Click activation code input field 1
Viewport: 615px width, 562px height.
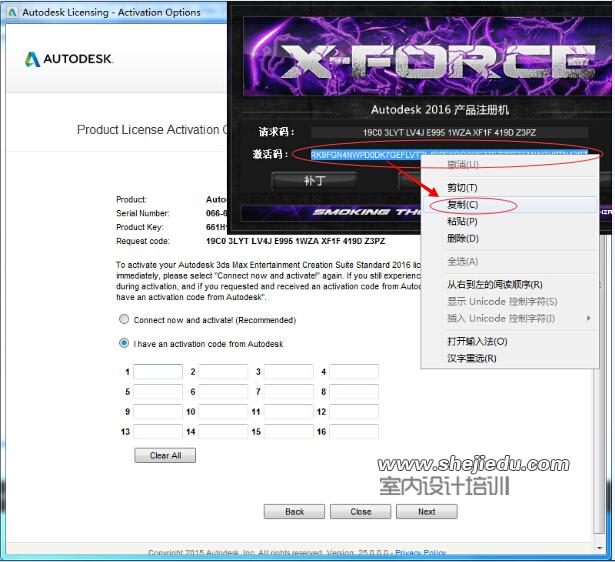[x=158, y=371]
